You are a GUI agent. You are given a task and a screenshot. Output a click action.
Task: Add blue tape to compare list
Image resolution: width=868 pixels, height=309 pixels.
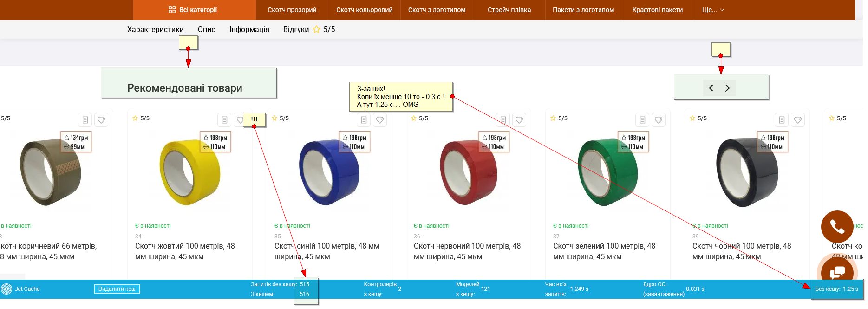coord(364,120)
